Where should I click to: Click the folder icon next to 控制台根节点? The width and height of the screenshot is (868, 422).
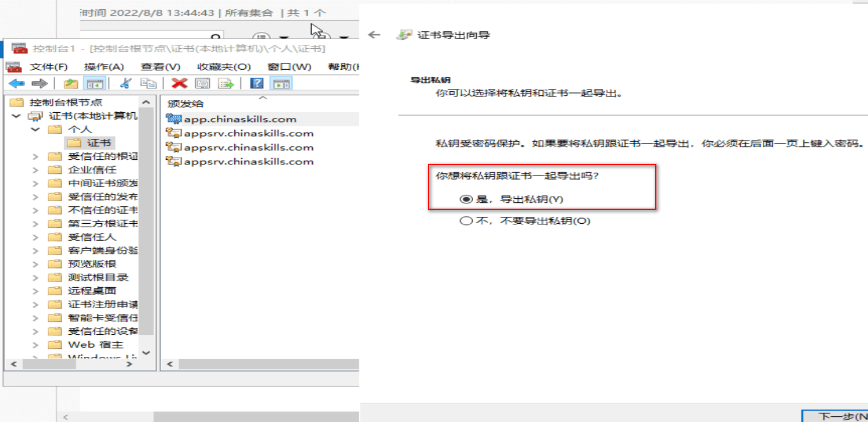pyautogui.click(x=17, y=102)
